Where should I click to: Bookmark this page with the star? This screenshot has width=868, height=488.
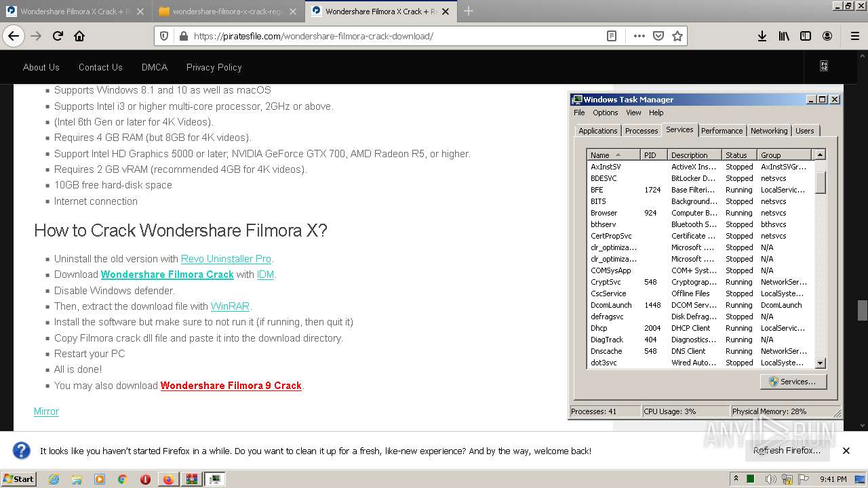[677, 36]
